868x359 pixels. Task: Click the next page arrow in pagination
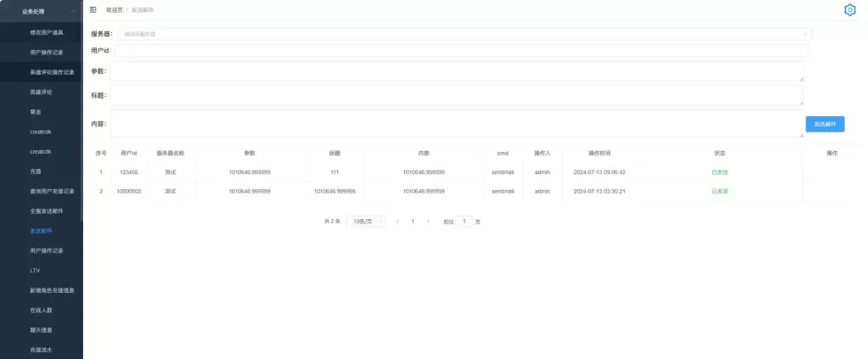[x=428, y=222]
